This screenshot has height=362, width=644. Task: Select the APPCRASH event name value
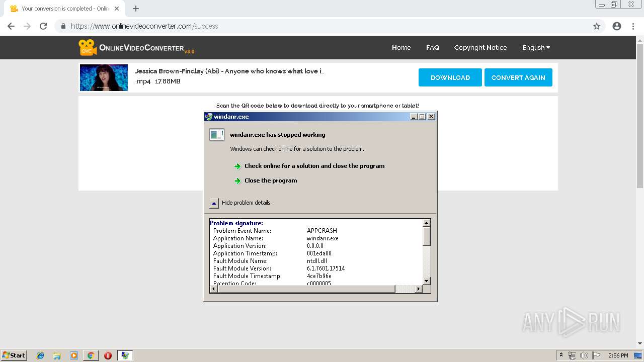[322, 231]
